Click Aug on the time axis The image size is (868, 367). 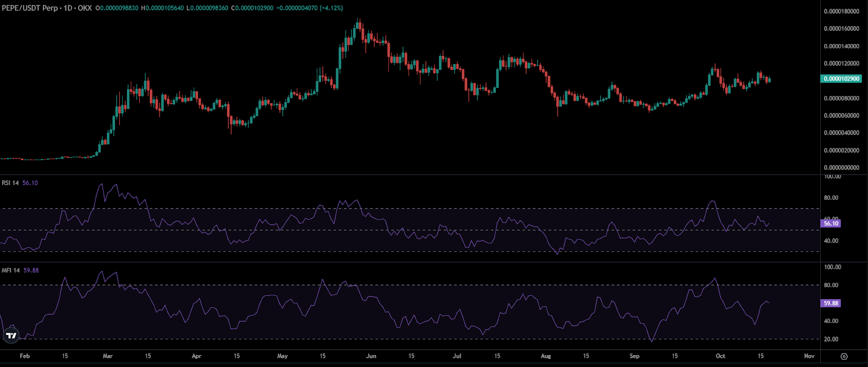(546, 356)
